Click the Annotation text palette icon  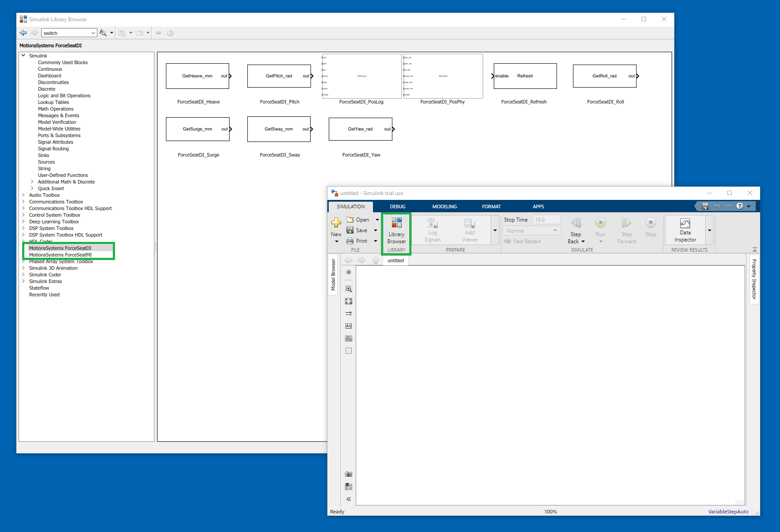(349, 326)
